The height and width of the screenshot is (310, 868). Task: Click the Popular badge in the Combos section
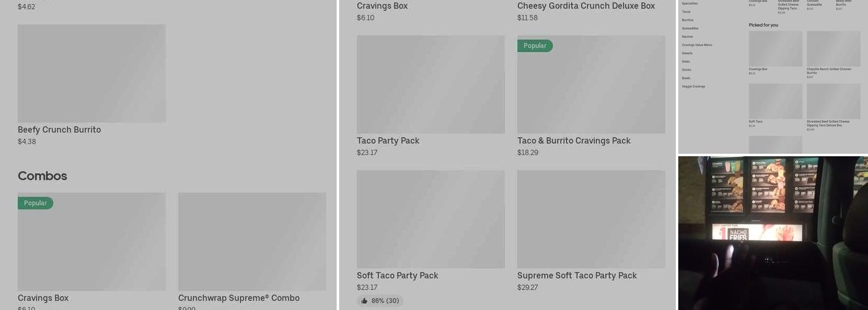35,203
